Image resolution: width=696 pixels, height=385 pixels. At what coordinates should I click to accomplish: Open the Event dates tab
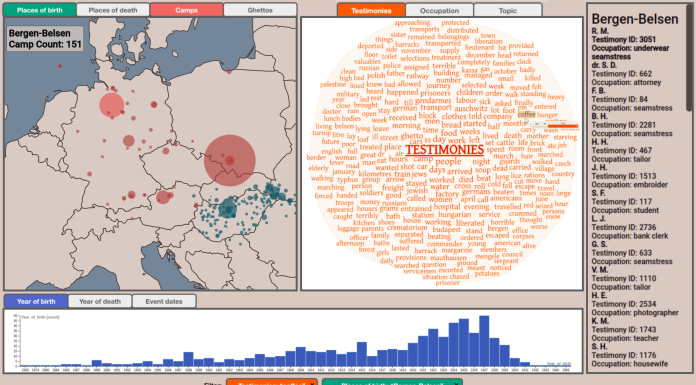click(164, 301)
